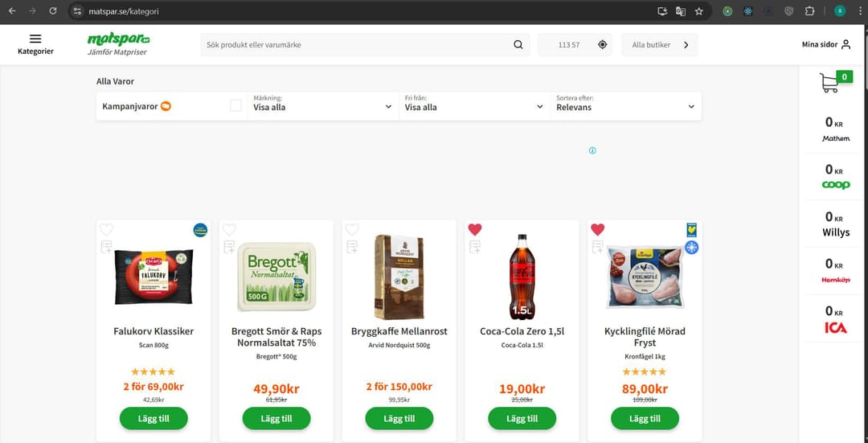868x443 pixels.
Task: Click the postal code field 113 57
Action: 569,45
